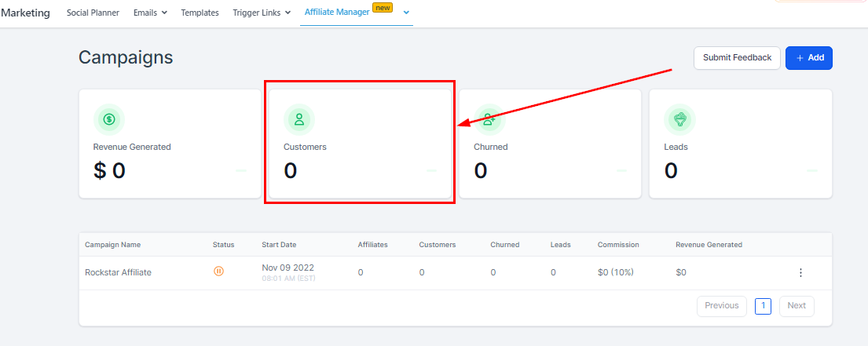Go to the Previous page

(x=721, y=305)
